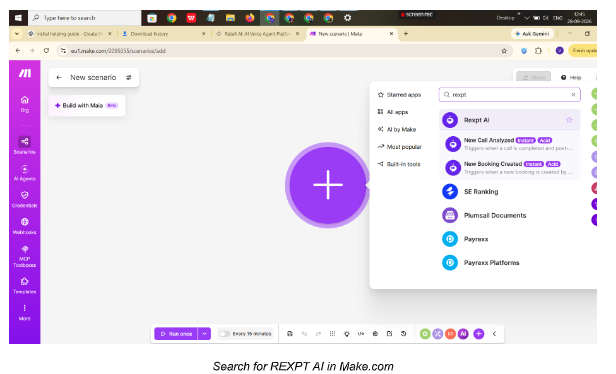Open the Org section in sidebar
Viewport: 616px width, 374px height.
tap(25, 104)
